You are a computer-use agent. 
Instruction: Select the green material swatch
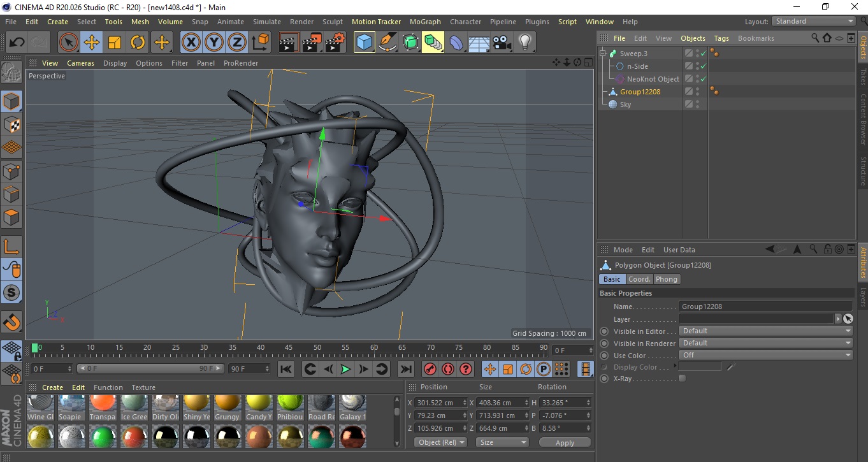point(103,437)
